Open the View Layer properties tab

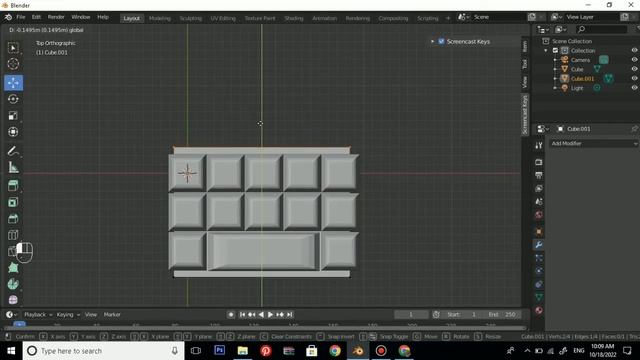[539, 188]
